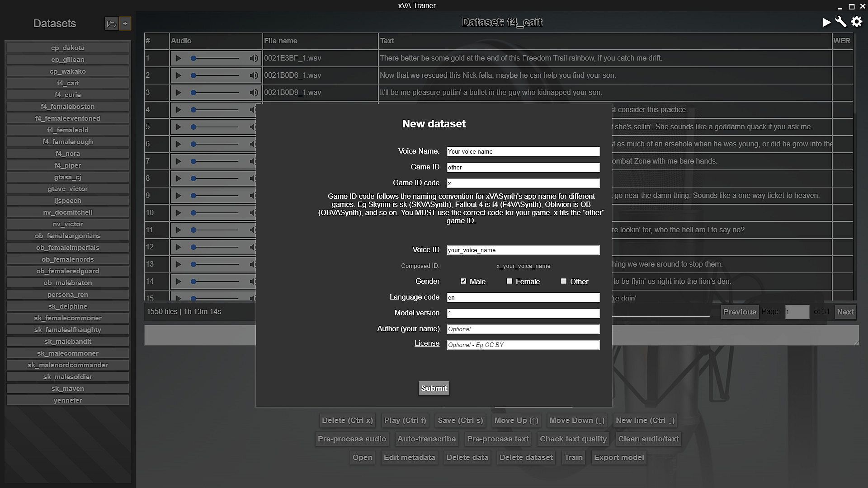The height and width of the screenshot is (488, 868).
Task: Click the open datasets folder icon
Action: pyautogui.click(x=111, y=23)
